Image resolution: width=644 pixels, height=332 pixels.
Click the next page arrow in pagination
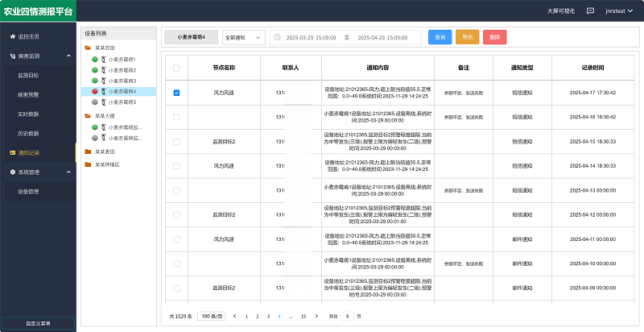coord(315,316)
